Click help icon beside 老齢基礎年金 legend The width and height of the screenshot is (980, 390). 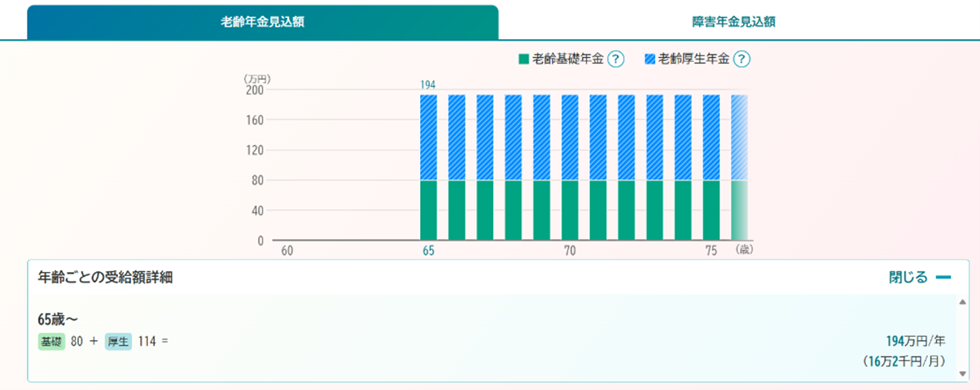click(616, 59)
